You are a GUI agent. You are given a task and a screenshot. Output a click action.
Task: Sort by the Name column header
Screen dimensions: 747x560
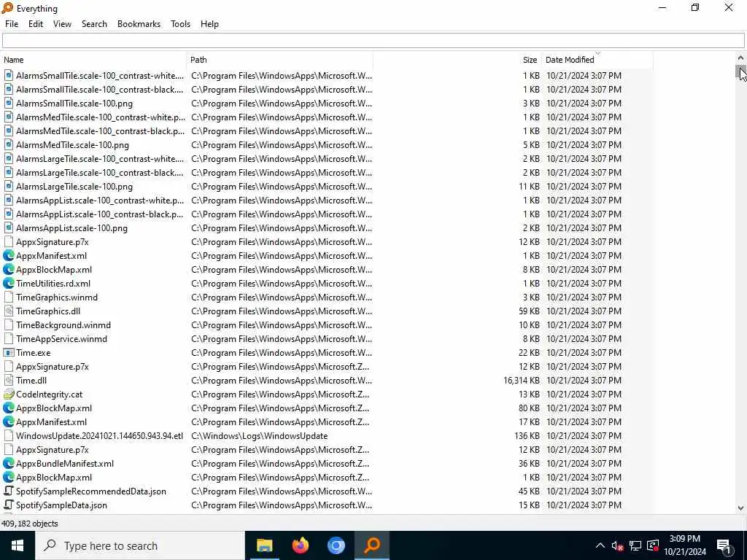pos(93,60)
